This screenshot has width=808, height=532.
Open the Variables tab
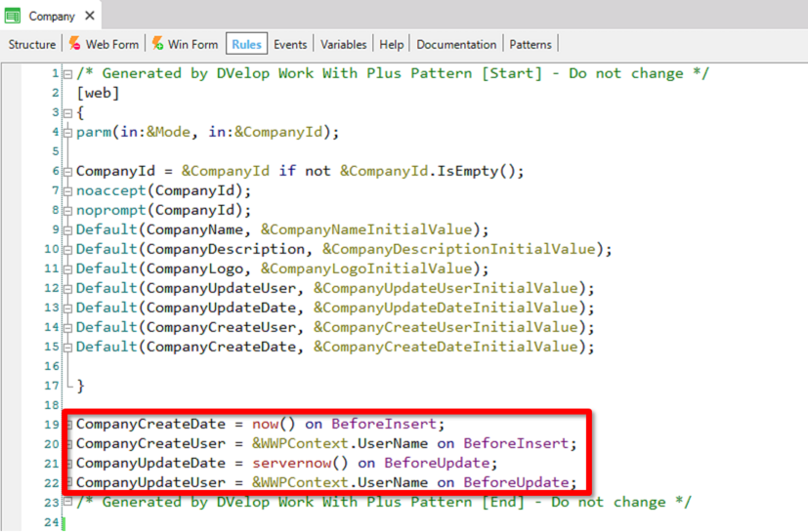click(343, 44)
